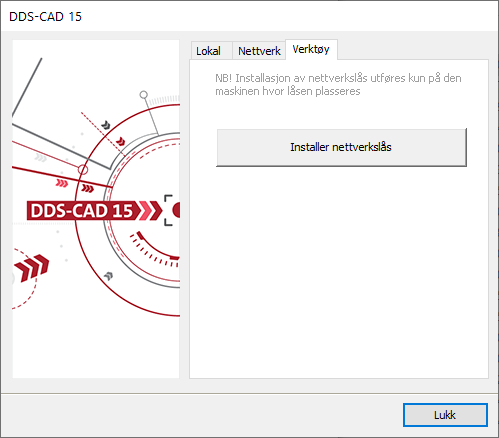
Task: Click the gray chevron at the arc bottom
Action: point(109,276)
